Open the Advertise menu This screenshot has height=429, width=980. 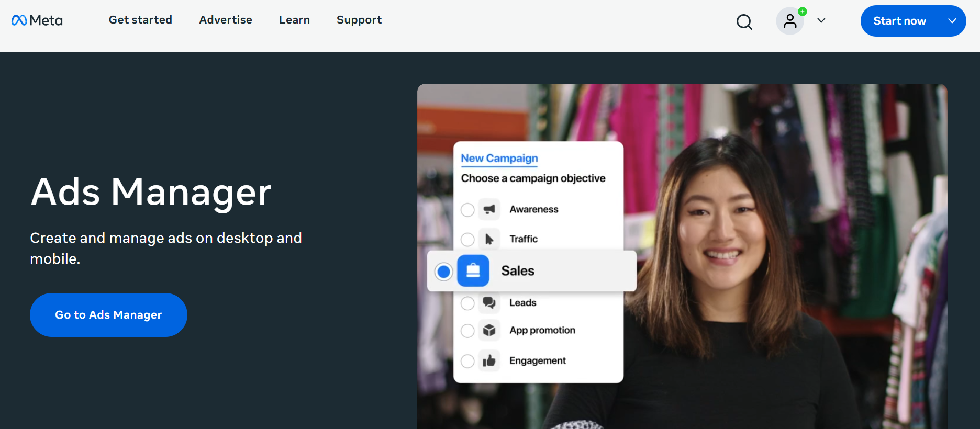226,20
